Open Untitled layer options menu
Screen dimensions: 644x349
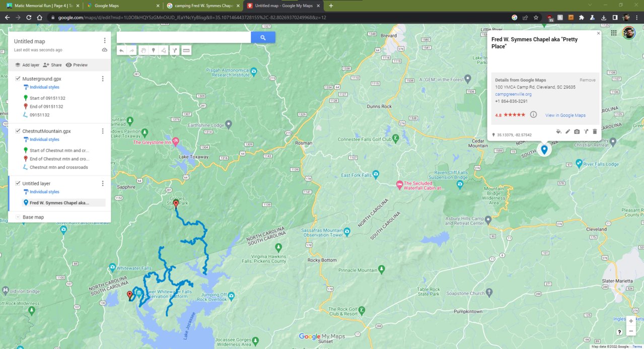click(103, 184)
